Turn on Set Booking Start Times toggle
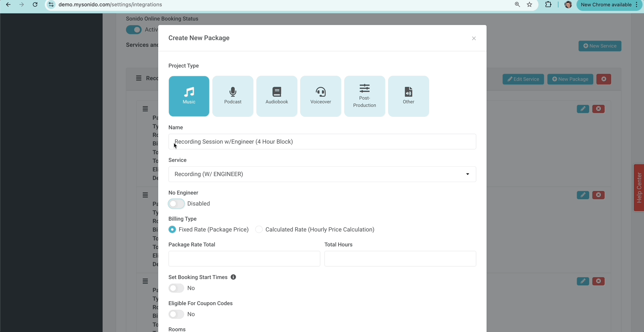Image resolution: width=644 pixels, height=332 pixels. [x=176, y=288]
